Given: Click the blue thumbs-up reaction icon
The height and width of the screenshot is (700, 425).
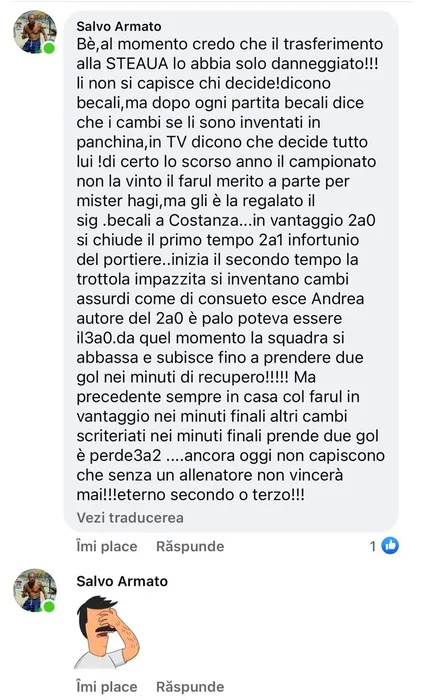Looking at the screenshot, I should (390, 546).
